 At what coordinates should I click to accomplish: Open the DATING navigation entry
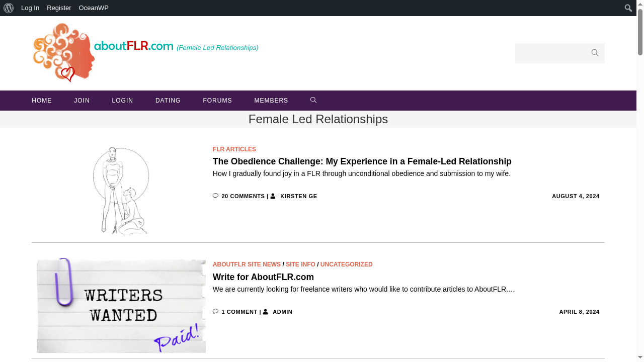168,100
